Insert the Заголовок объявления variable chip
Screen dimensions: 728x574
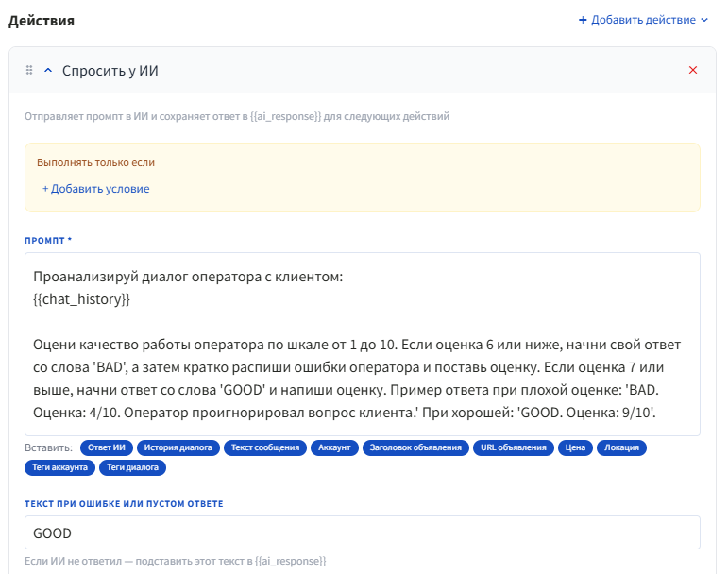(415, 447)
